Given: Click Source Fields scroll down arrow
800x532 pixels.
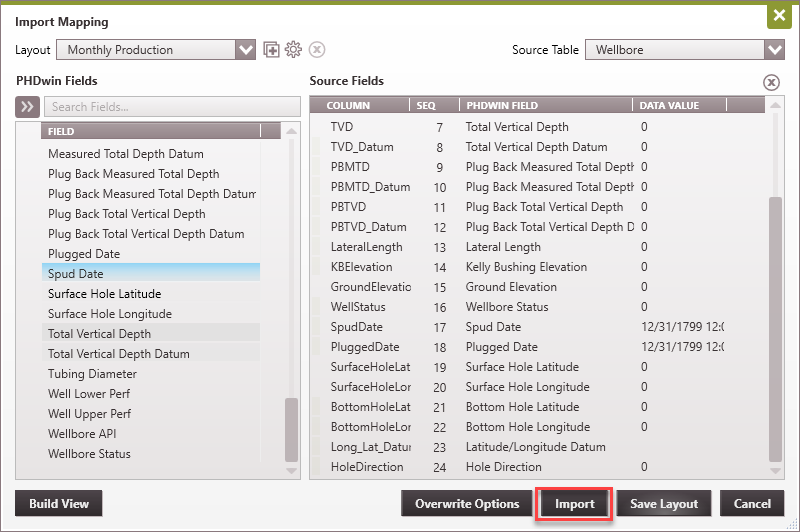Looking at the screenshot, I should point(775,470).
